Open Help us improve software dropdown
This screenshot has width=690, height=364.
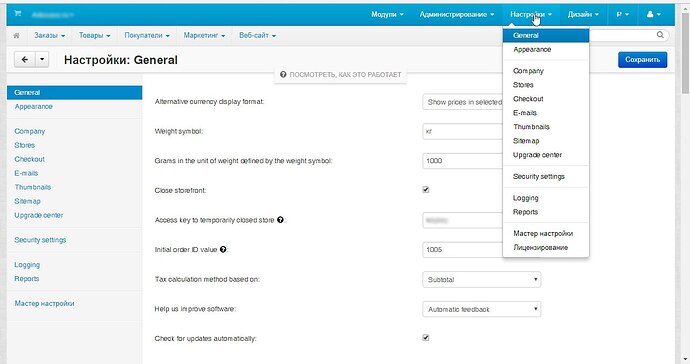click(481, 309)
